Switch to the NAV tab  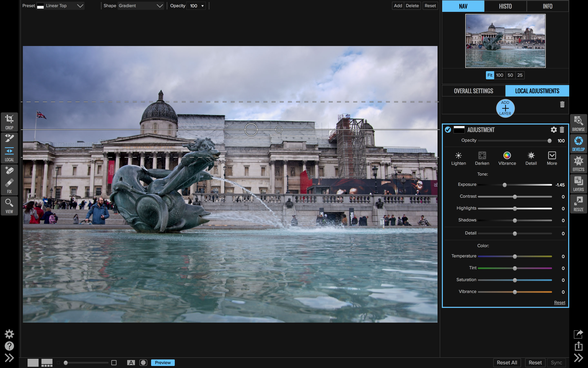tap(463, 6)
